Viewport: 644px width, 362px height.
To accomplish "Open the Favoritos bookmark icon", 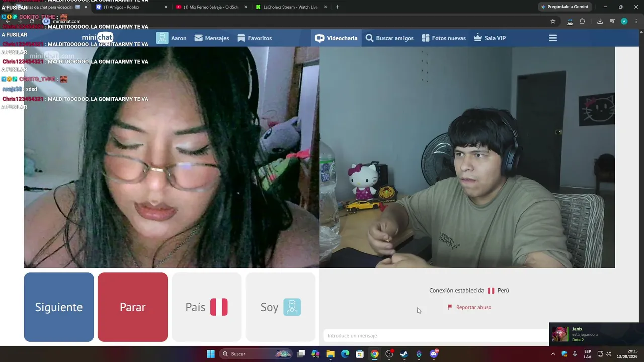I will (241, 38).
